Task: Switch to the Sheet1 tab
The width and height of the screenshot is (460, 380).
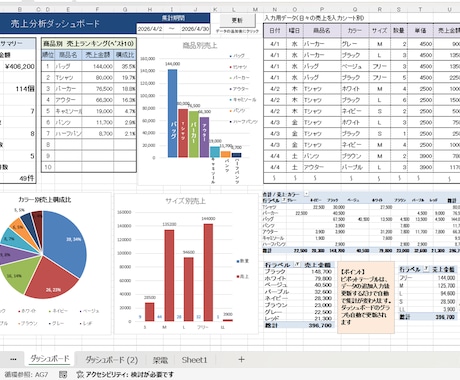Action: click(194, 360)
